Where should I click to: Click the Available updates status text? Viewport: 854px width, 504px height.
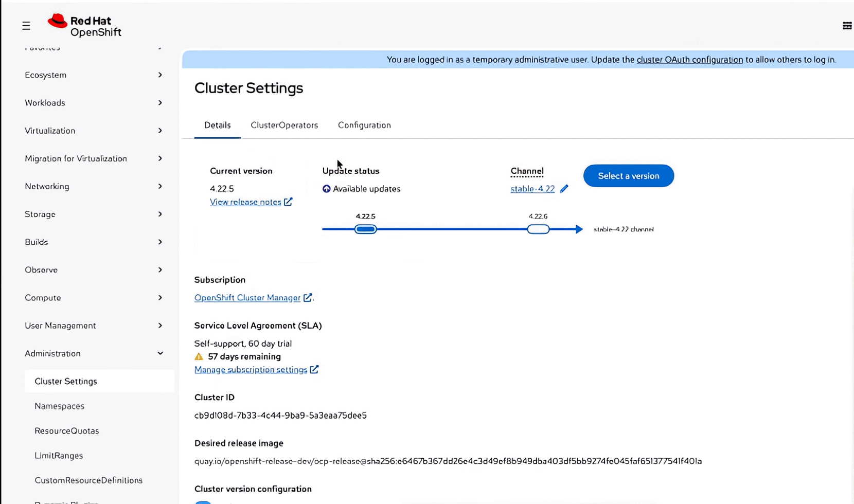(x=367, y=189)
